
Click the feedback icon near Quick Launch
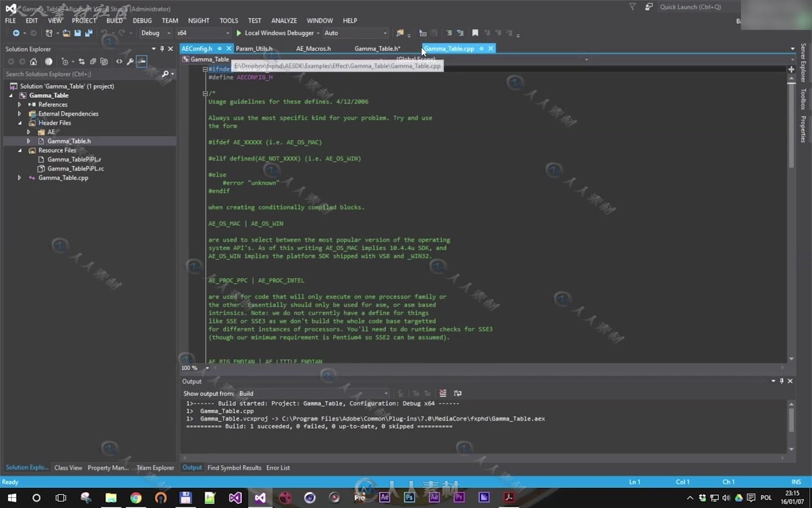pos(648,7)
